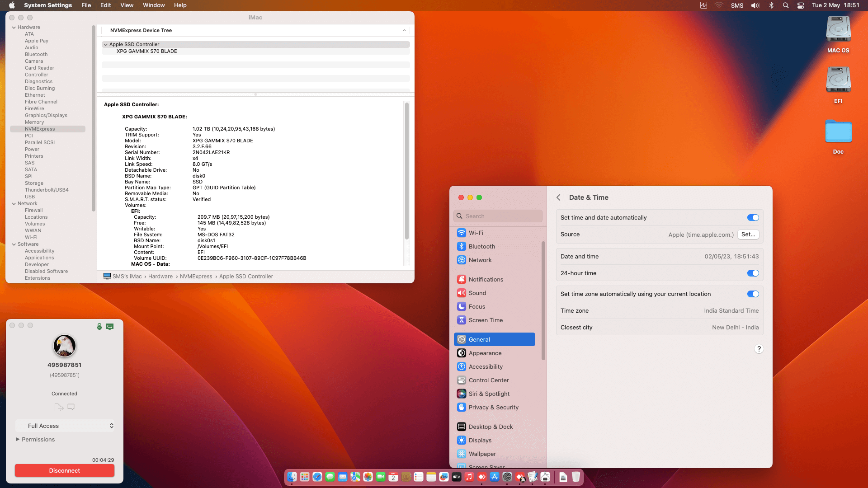Toggle the 24-hour time switch
This screenshot has height=488, width=868.
(753, 273)
